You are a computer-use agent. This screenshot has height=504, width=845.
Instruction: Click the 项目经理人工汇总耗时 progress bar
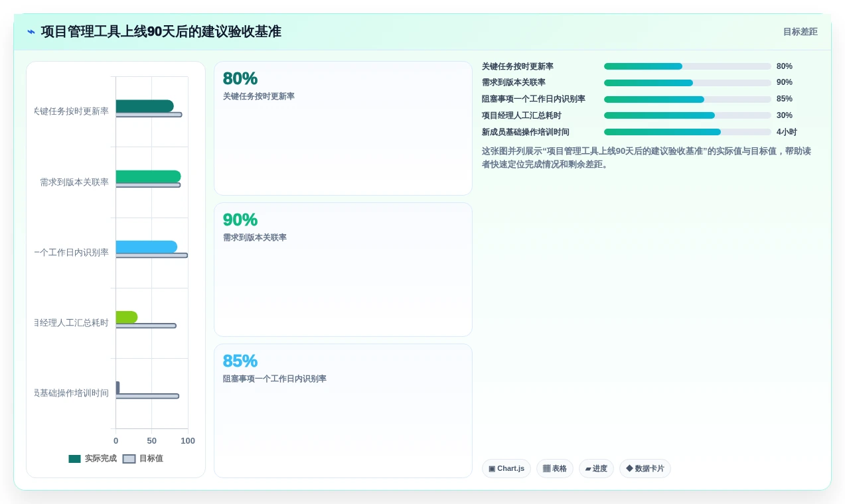[x=688, y=115]
